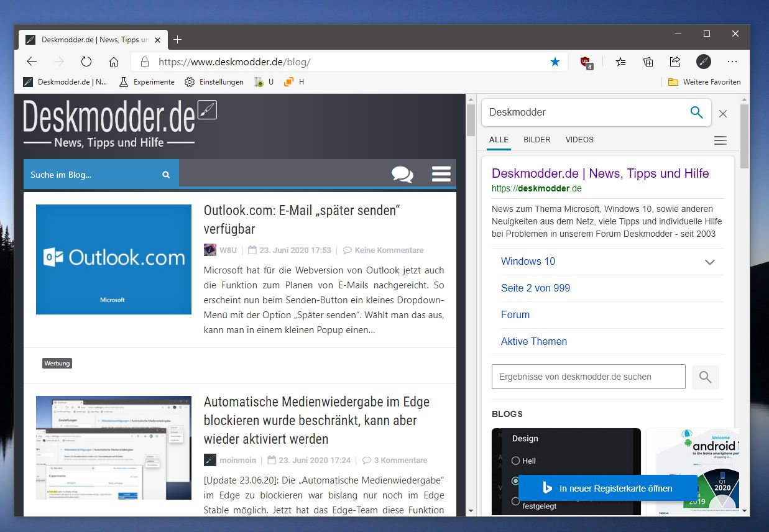Click the Werbung label

(57, 363)
